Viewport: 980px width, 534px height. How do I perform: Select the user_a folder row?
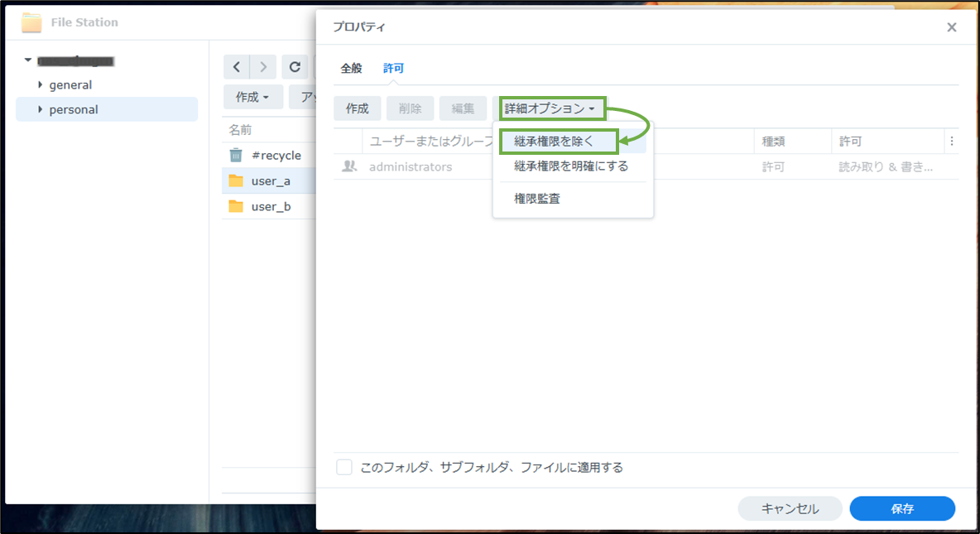point(269,180)
